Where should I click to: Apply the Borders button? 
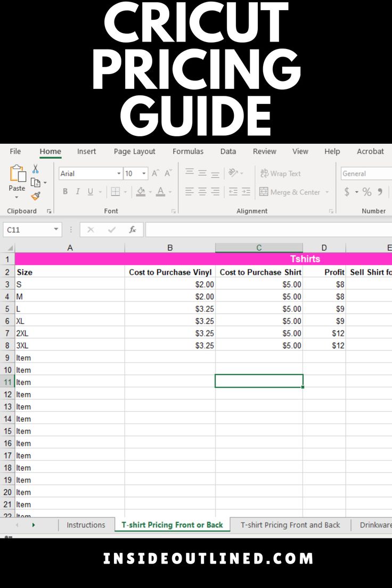tap(116, 192)
